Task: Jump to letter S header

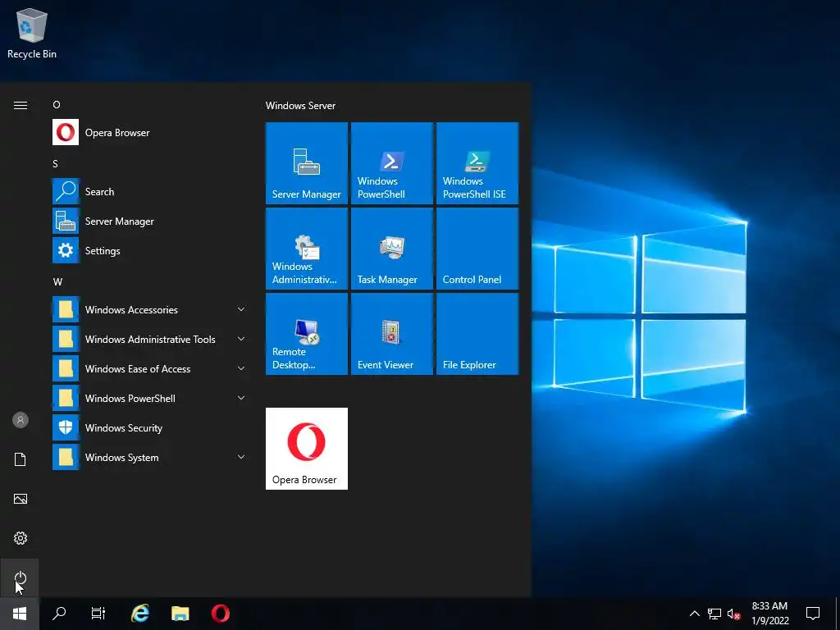Action: point(55,164)
